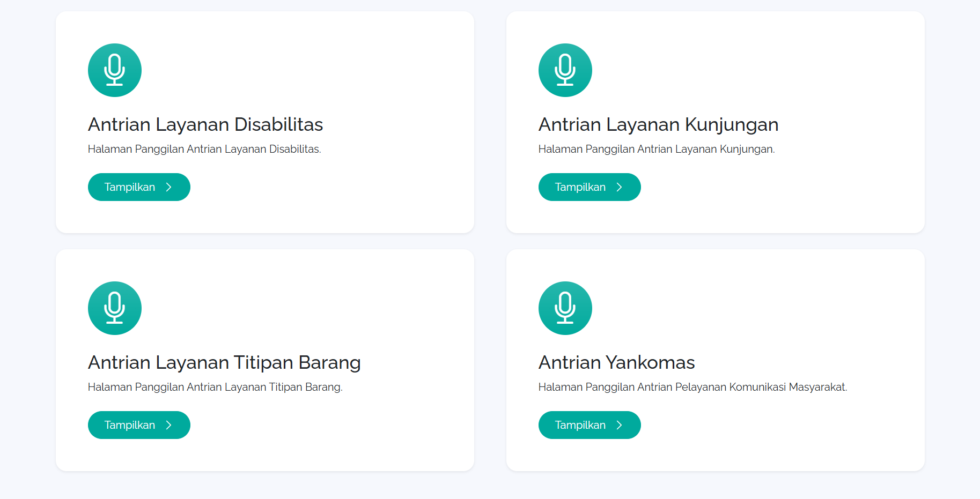Click the chevron arrow in Kunjungan Tampilkan button

pyautogui.click(x=620, y=187)
